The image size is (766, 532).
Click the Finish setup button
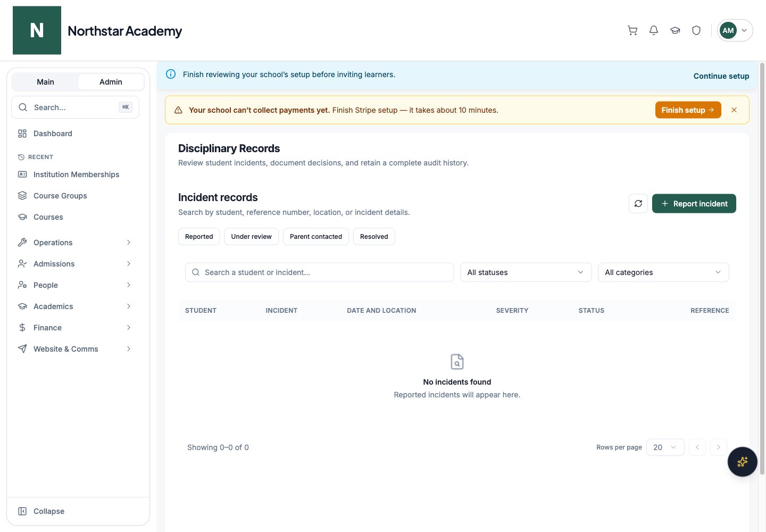click(688, 110)
